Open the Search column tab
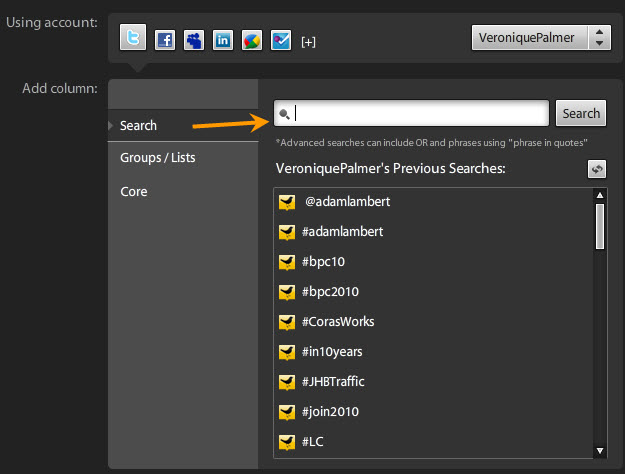Image resolution: width=625 pixels, height=474 pixels. pyautogui.click(x=138, y=125)
